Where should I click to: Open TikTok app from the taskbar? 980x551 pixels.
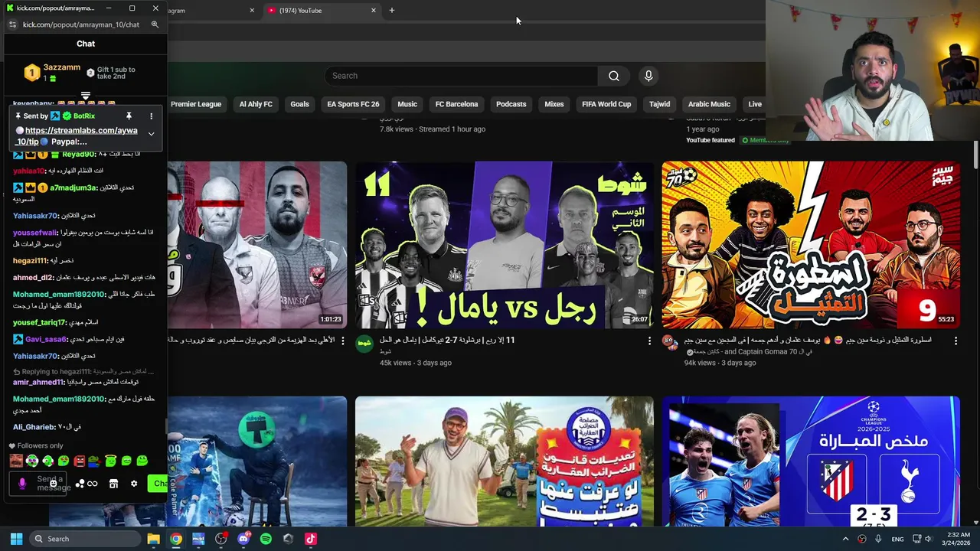pyautogui.click(x=310, y=539)
